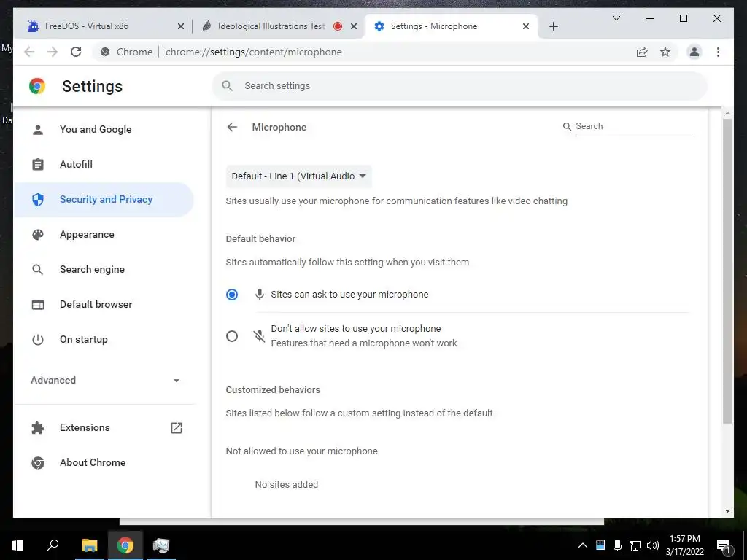Viewport: 747px width, 560px height.
Task: Select Sites can ask to use your microphone
Action: 231,295
